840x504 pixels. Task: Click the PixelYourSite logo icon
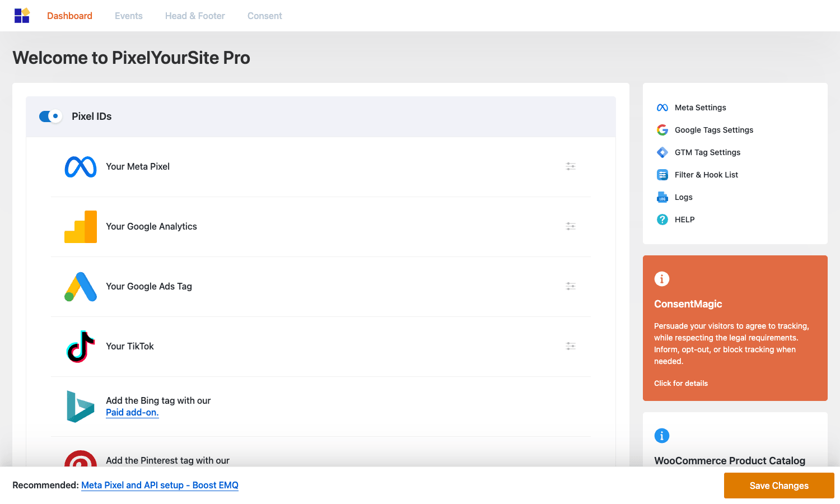coord(22,16)
